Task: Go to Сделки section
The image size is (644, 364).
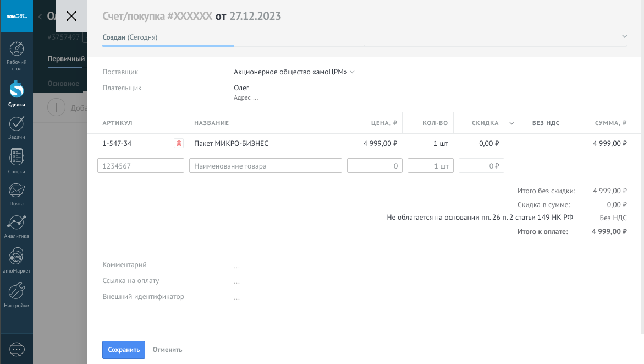Action: 16,94
